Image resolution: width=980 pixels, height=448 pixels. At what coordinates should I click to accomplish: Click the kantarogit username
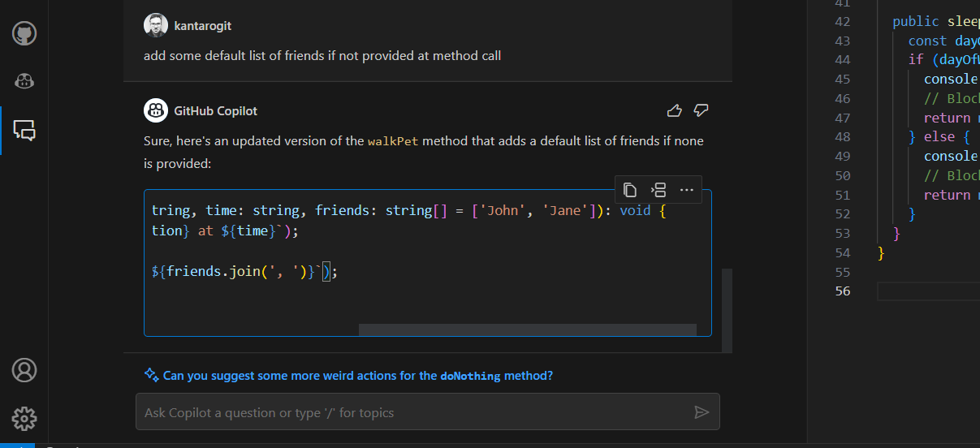203,26
